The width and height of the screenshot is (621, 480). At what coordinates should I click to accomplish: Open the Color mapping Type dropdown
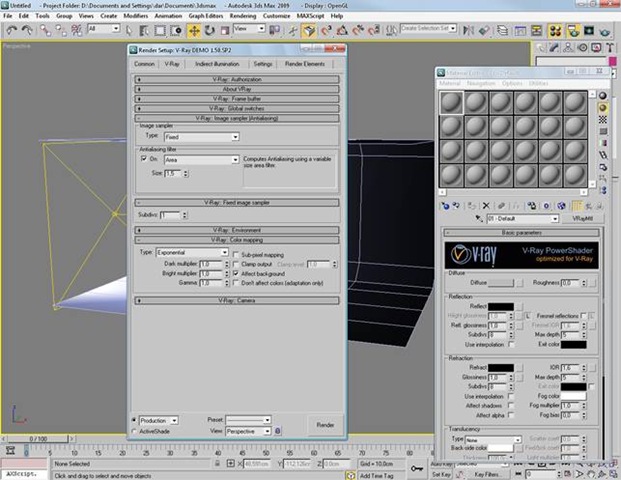192,253
